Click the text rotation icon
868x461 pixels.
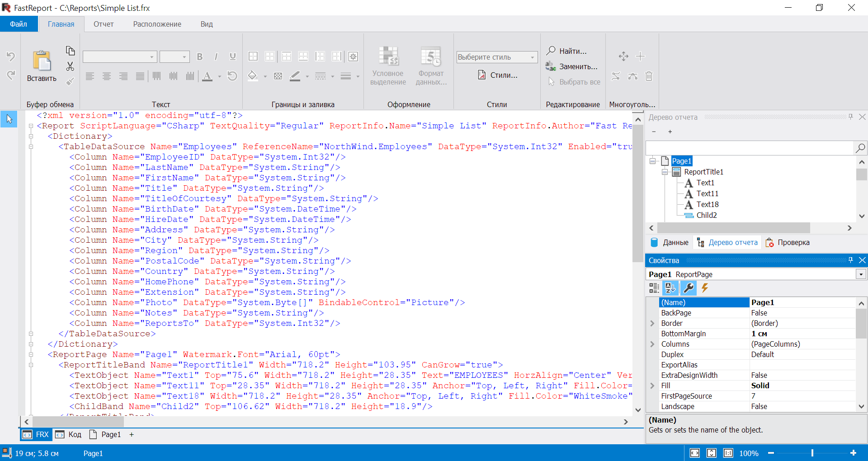click(232, 76)
